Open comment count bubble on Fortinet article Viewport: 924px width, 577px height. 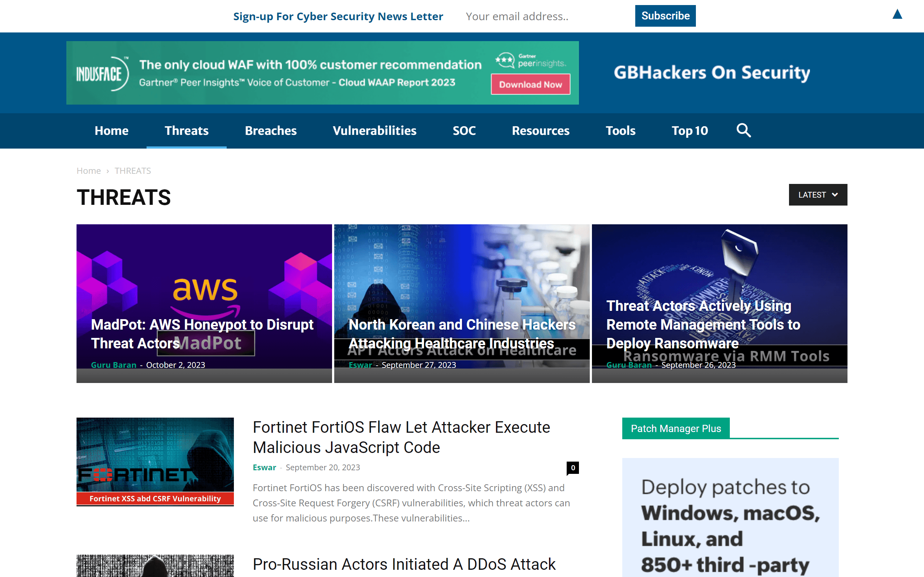coord(572,467)
